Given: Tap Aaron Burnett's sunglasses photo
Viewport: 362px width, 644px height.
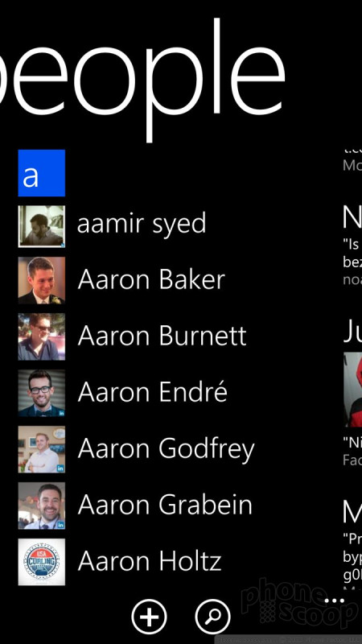Looking at the screenshot, I should coord(42,336).
